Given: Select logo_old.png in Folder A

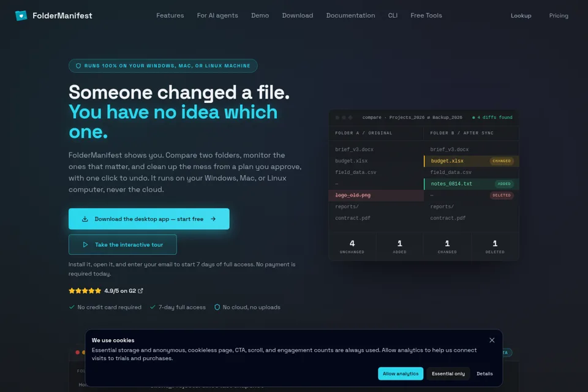Looking at the screenshot, I should [x=376, y=195].
